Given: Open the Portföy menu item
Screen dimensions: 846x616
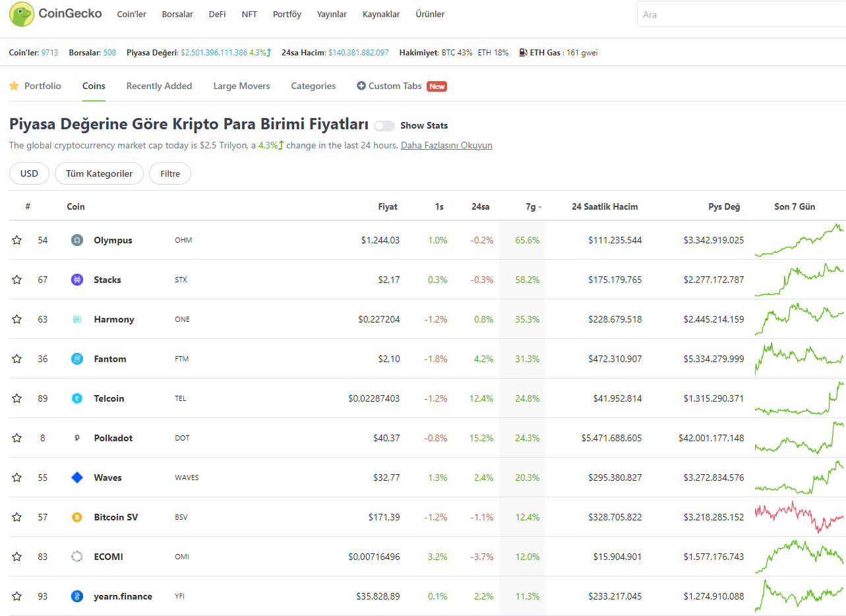Looking at the screenshot, I should coord(287,14).
